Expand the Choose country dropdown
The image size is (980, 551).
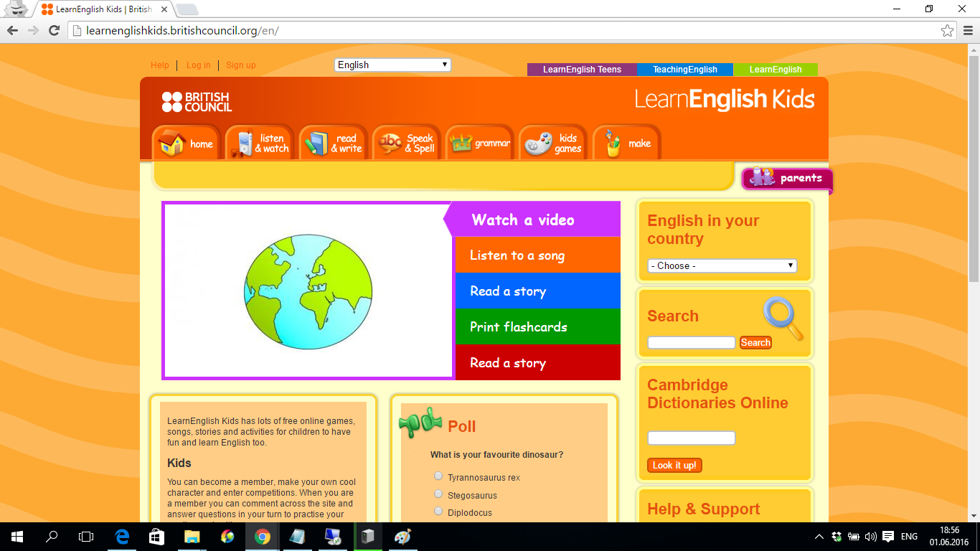pos(722,265)
